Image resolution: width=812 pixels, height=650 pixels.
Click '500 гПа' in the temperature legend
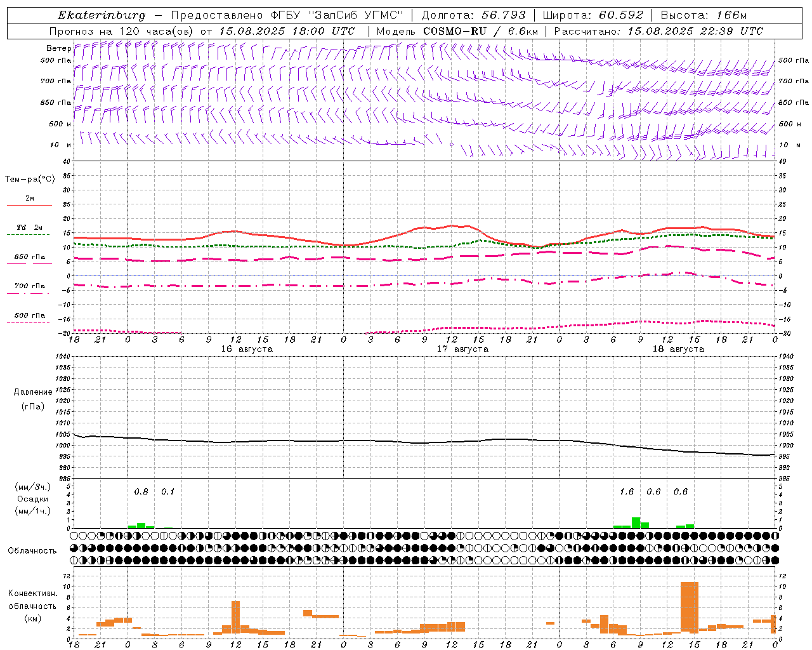(x=30, y=315)
